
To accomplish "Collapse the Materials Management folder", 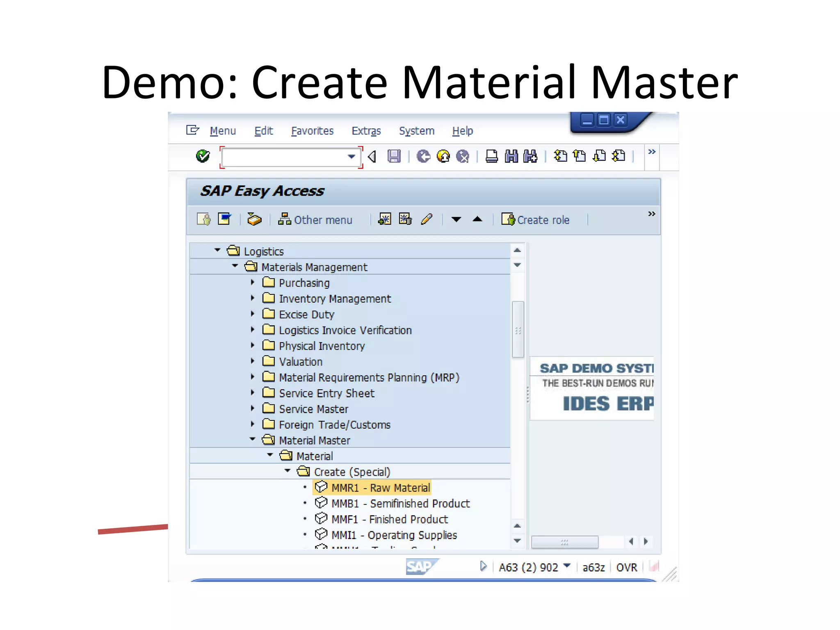I will click(235, 266).
